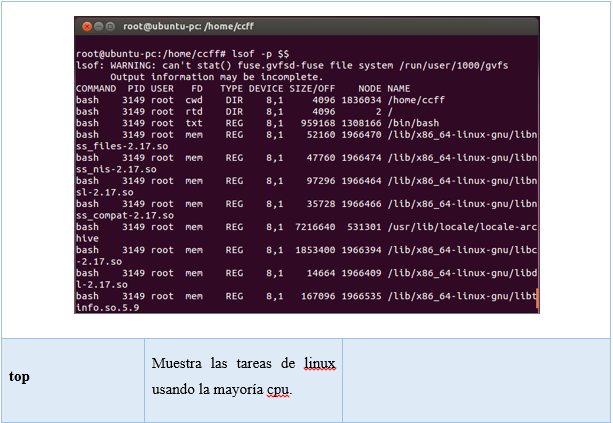This screenshot has width=613, height=423.
Task: Click the node value '531301'
Action: (x=364, y=227)
